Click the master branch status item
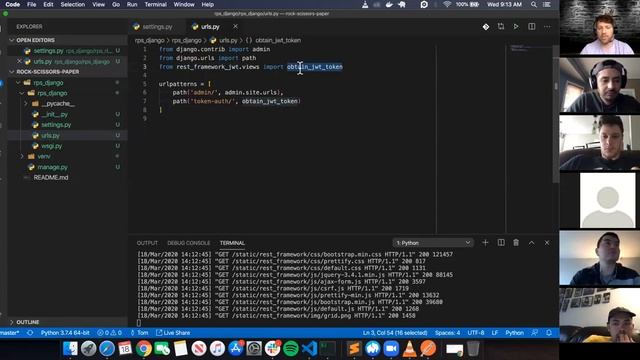 (x=10, y=333)
